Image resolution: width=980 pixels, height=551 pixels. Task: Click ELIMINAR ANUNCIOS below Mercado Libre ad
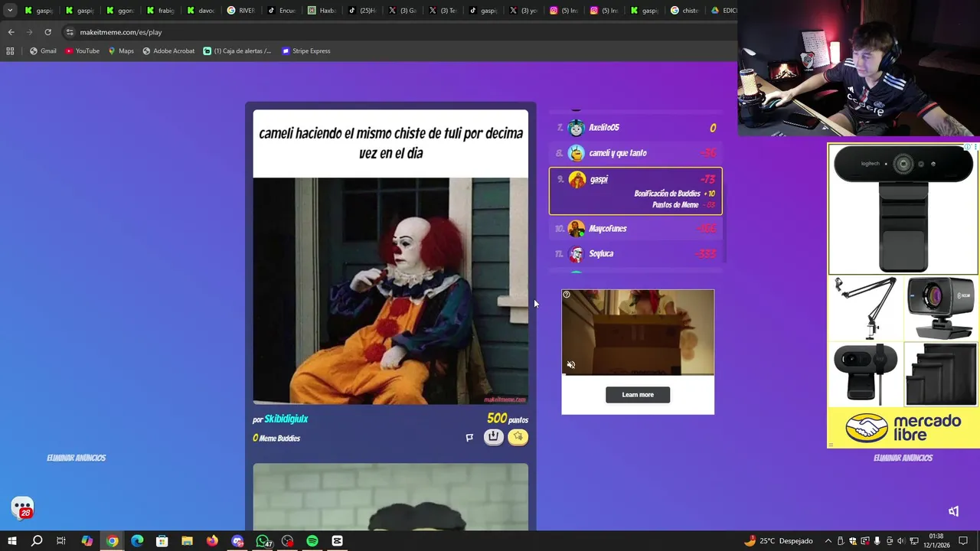903,458
